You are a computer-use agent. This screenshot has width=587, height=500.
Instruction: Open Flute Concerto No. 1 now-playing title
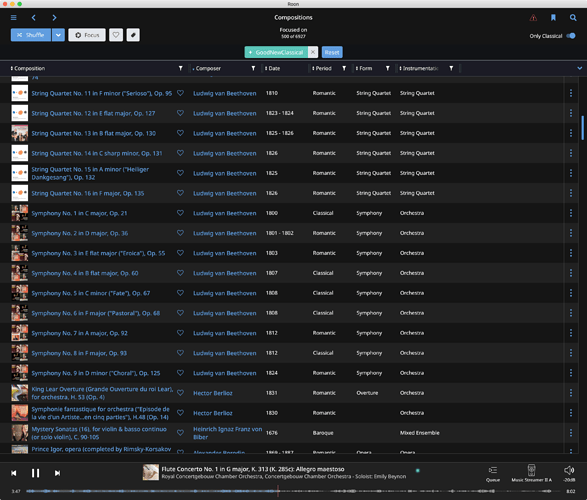[253, 469]
